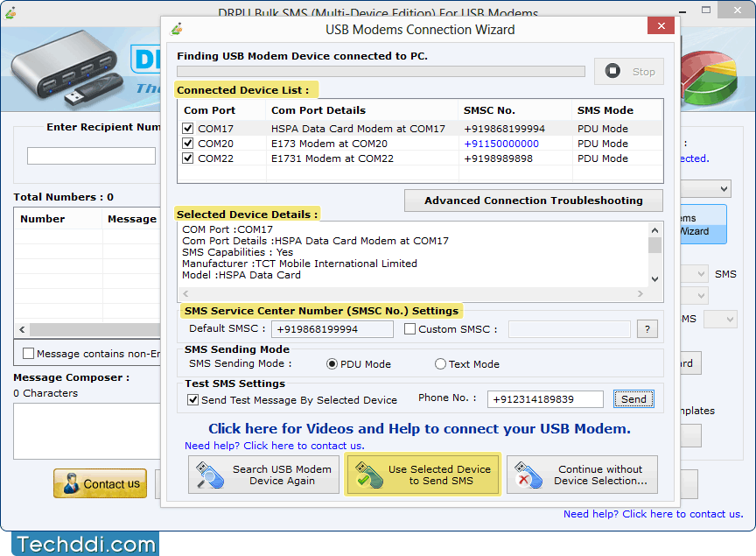Viewport: 756px width, 556px height.
Task: Click the Stop button
Action: (x=629, y=72)
